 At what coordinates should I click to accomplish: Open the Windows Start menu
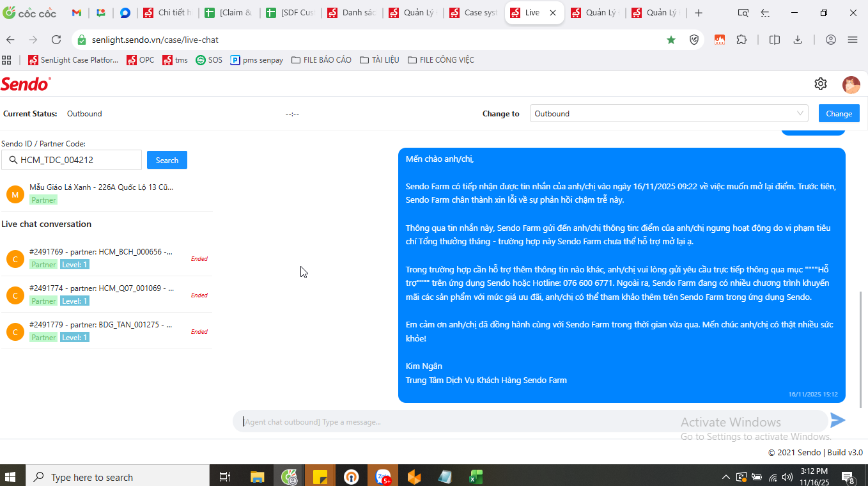(10, 477)
